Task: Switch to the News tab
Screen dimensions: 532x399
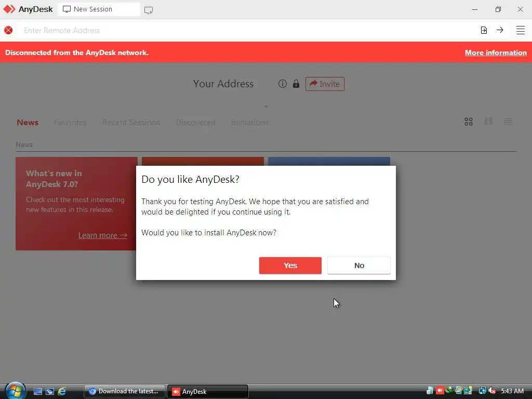Action: [28, 123]
